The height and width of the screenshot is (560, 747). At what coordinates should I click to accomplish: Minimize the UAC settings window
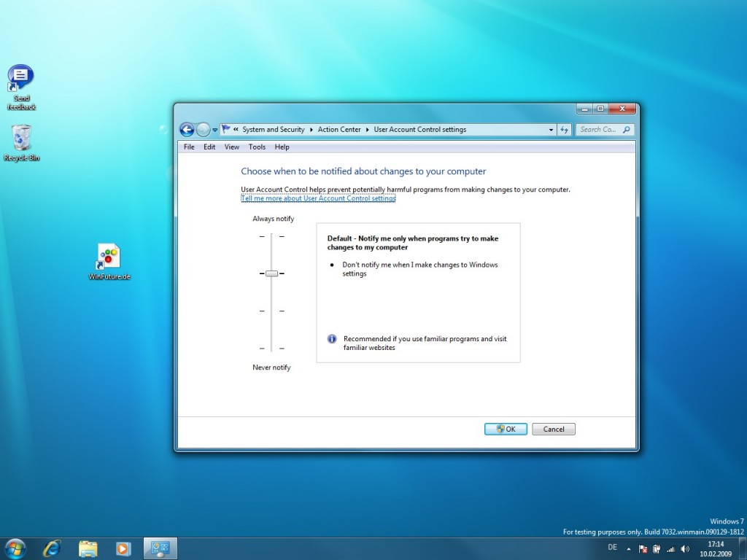[584, 109]
